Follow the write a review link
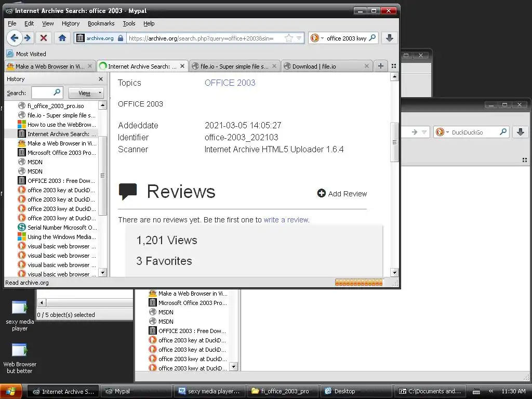Viewport: 532px width, 399px height. [286, 220]
